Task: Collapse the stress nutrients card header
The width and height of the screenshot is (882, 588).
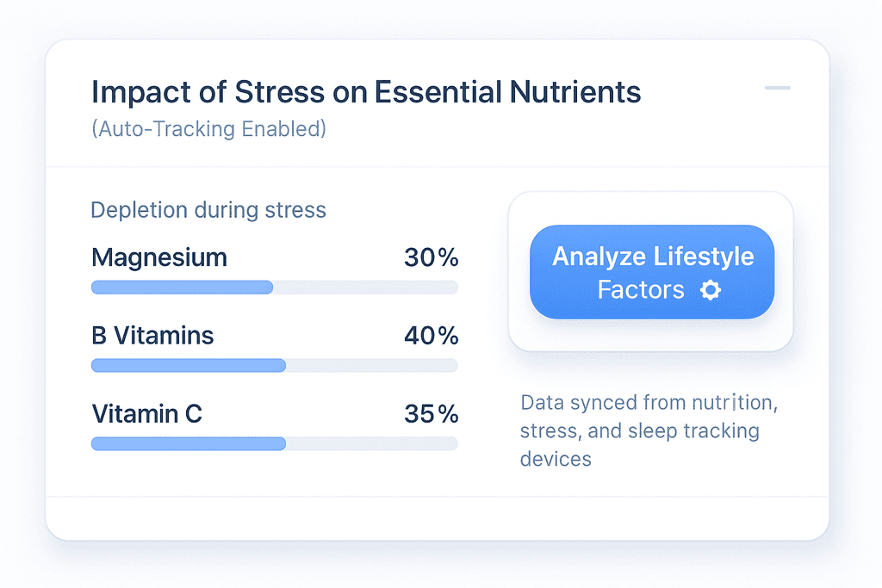Action: (777, 88)
